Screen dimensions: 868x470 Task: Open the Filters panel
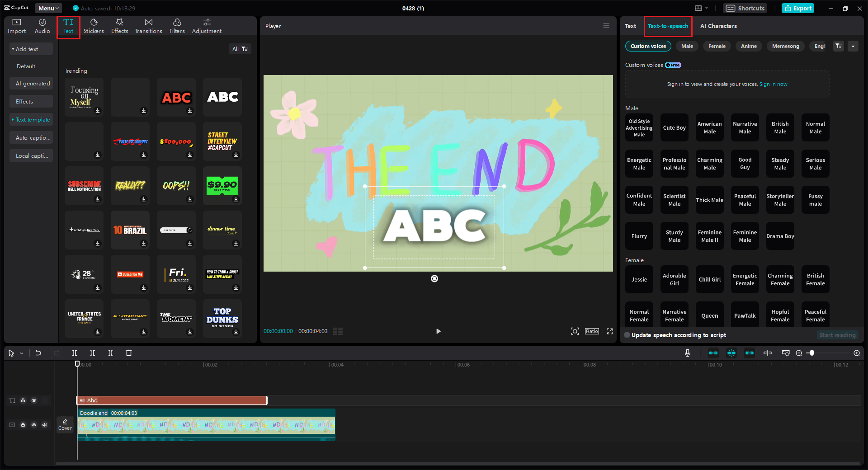pos(177,27)
